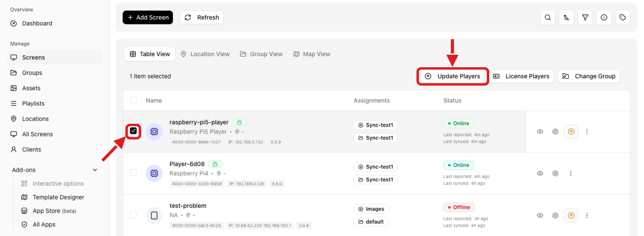Screen dimensions: 644x236
Task: Open the tags icon in toolbar
Action: pyautogui.click(x=623, y=17)
